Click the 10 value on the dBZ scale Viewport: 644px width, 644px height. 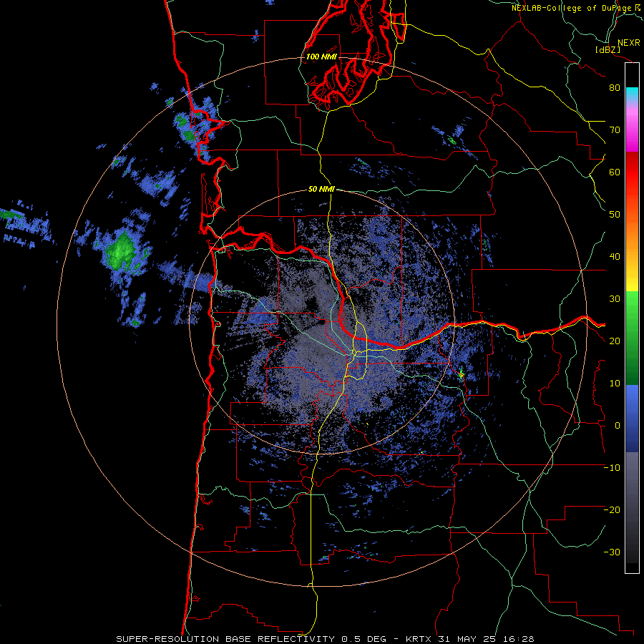[x=615, y=384]
